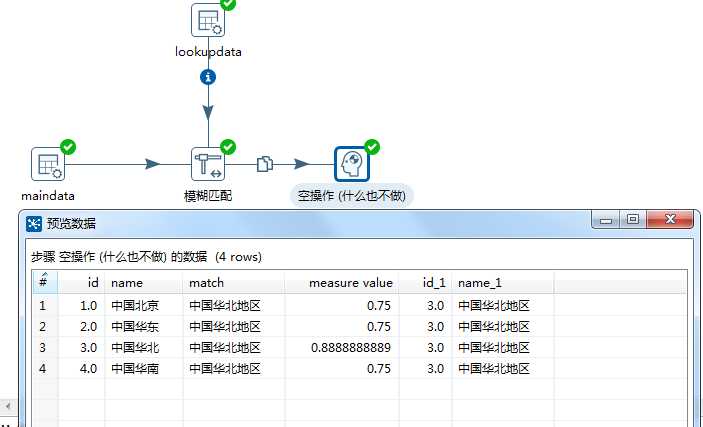
Task: Select id cell 3.0 in id column
Action: click(x=81, y=348)
